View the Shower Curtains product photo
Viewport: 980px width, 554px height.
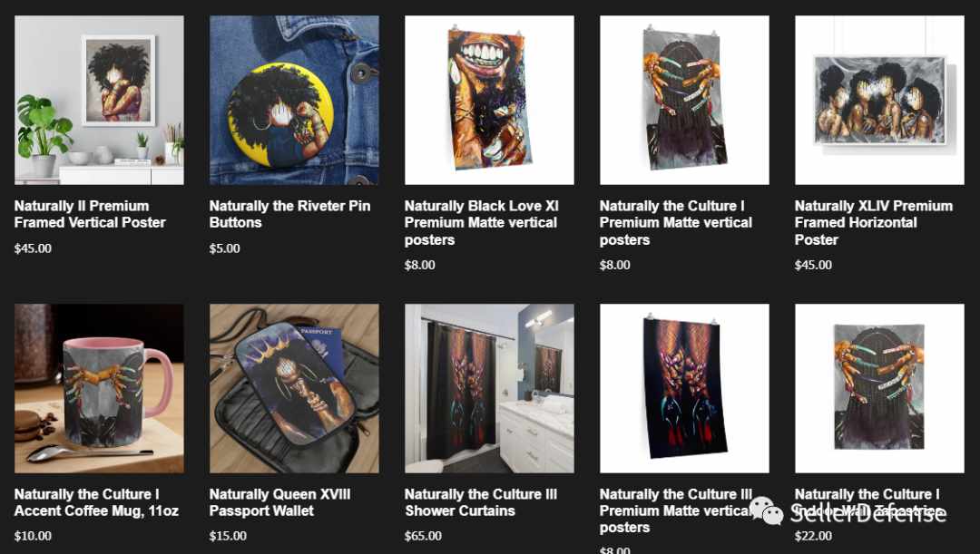tap(489, 388)
